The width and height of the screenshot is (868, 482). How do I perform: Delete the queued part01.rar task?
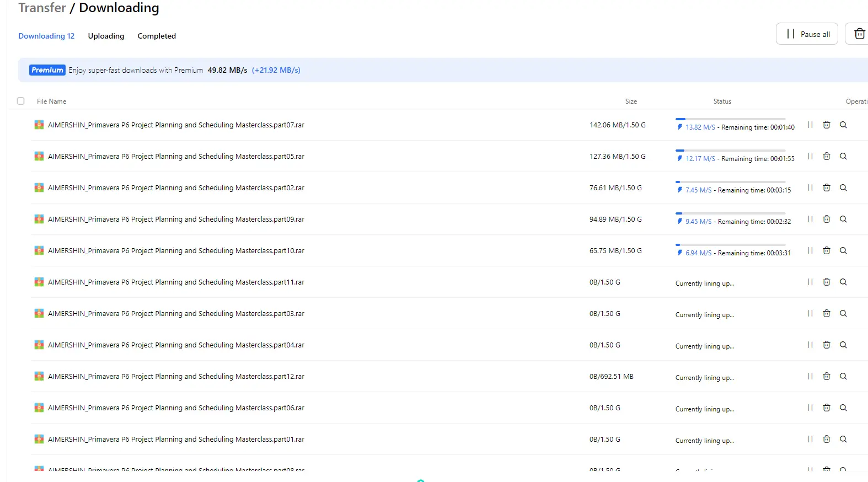coord(827,439)
